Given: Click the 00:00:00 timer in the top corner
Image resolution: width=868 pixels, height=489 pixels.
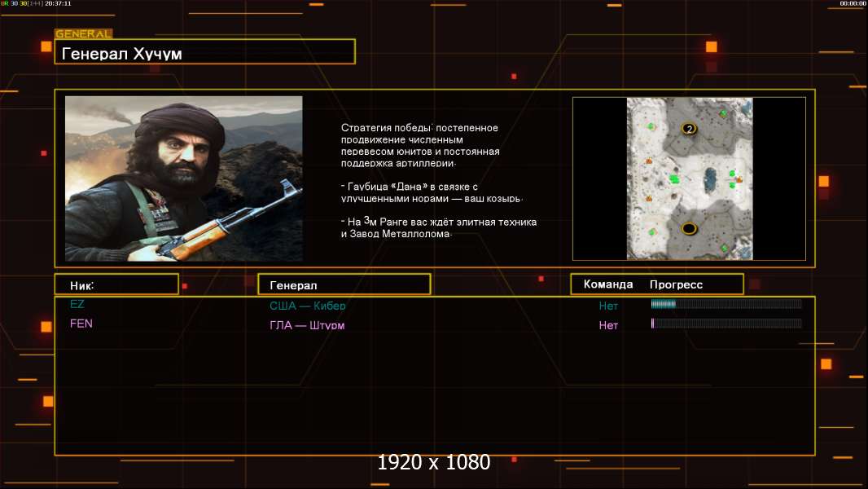Looking at the screenshot, I should coord(853,3).
